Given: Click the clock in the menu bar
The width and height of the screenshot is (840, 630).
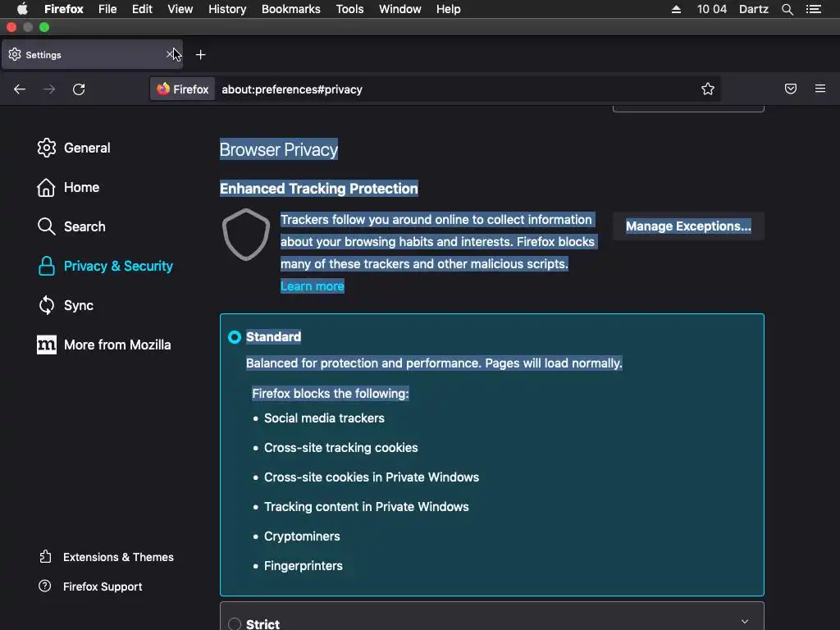Looking at the screenshot, I should 711,9.
